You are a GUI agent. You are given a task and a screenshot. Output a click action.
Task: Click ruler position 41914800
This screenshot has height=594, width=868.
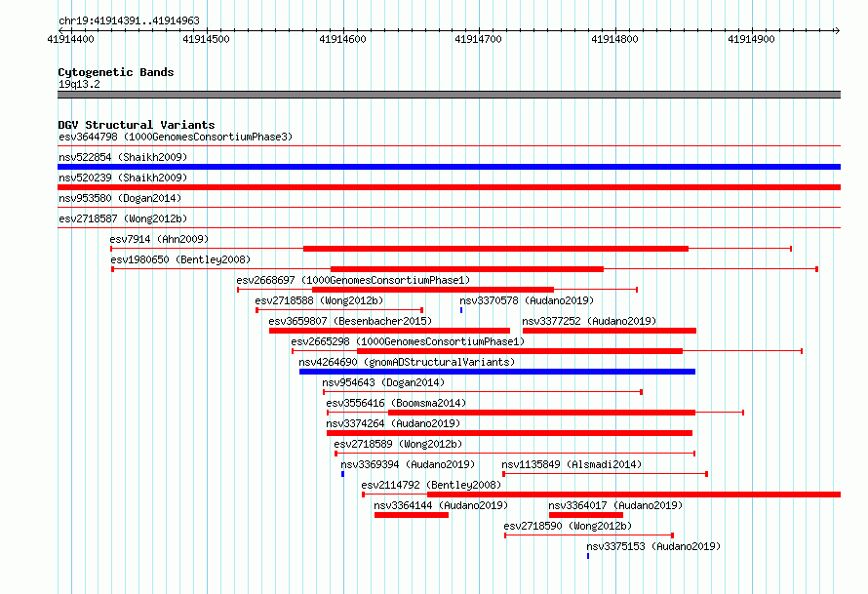click(x=614, y=39)
